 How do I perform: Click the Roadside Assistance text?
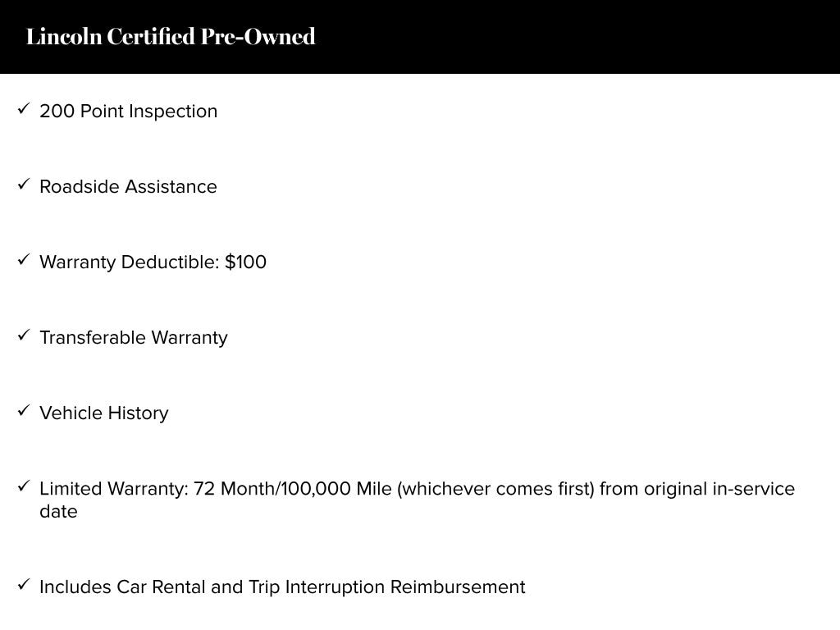[128, 187]
